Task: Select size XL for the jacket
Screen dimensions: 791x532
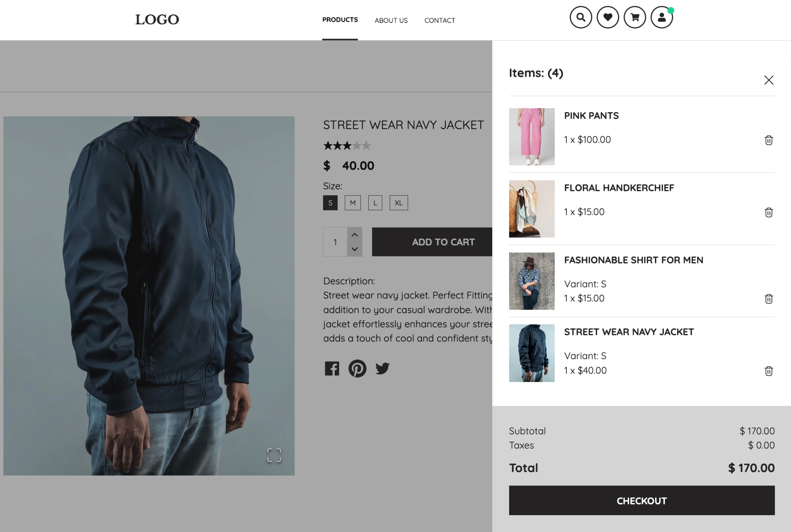Action: [397, 202]
